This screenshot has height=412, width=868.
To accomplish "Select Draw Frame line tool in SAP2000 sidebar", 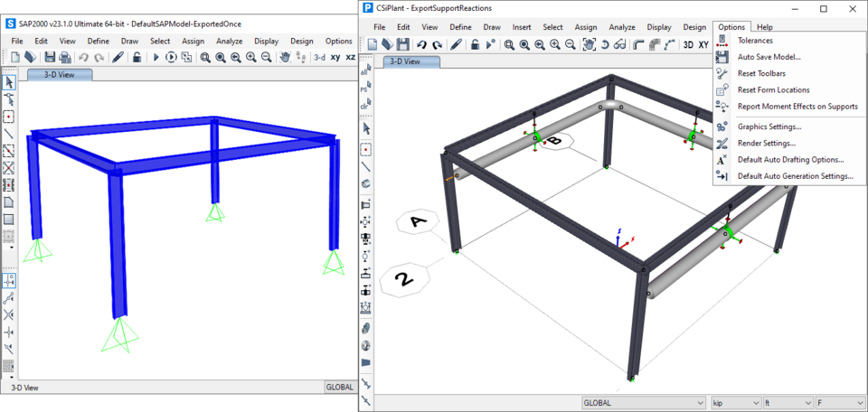I will (x=9, y=134).
